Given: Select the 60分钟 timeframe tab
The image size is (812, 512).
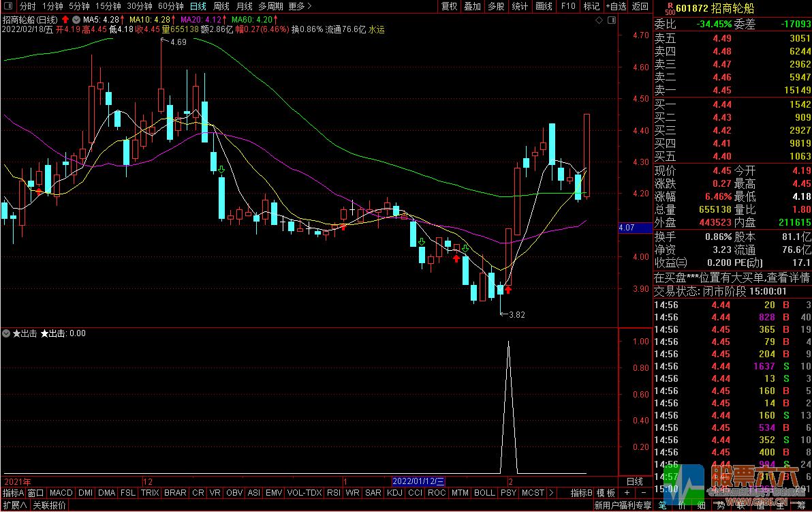Looking at the screenshot, I should [x=171, y=6].
